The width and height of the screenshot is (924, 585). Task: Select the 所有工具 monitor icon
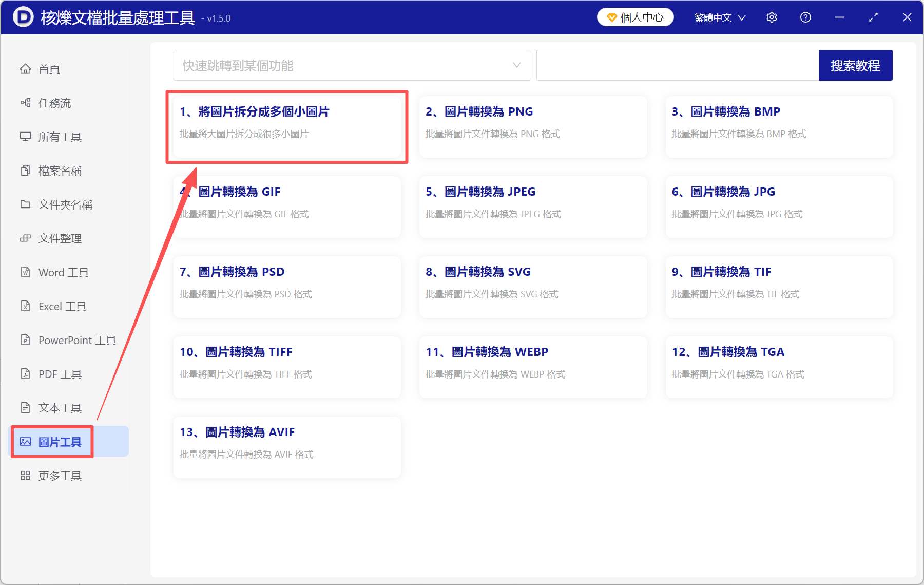point(26,137)
